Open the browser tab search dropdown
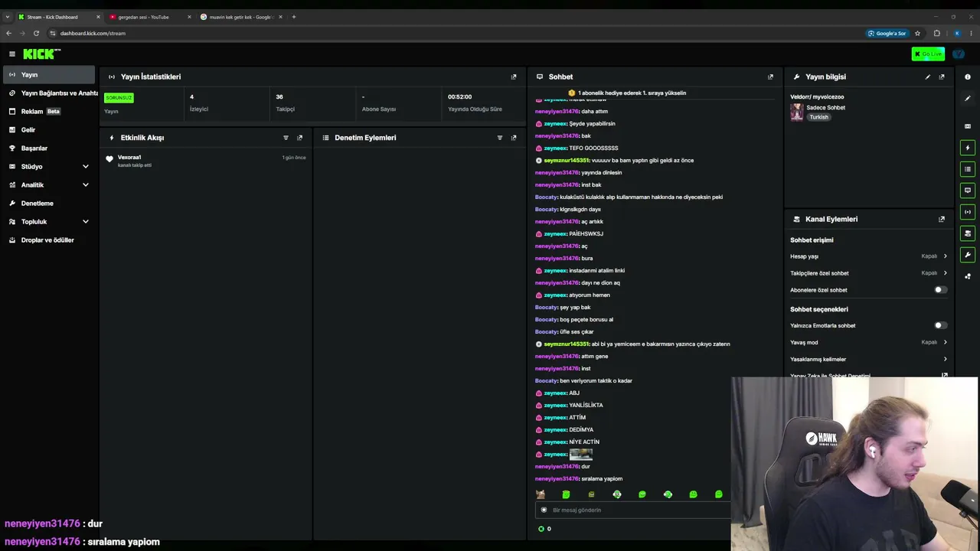 (x=8, y=17)
